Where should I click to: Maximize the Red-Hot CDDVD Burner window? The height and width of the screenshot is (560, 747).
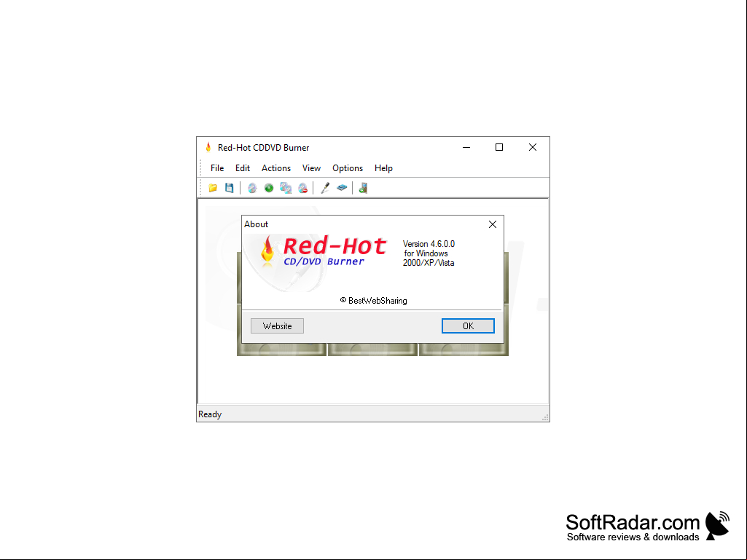pyautogui.click(x=499, y=147)
